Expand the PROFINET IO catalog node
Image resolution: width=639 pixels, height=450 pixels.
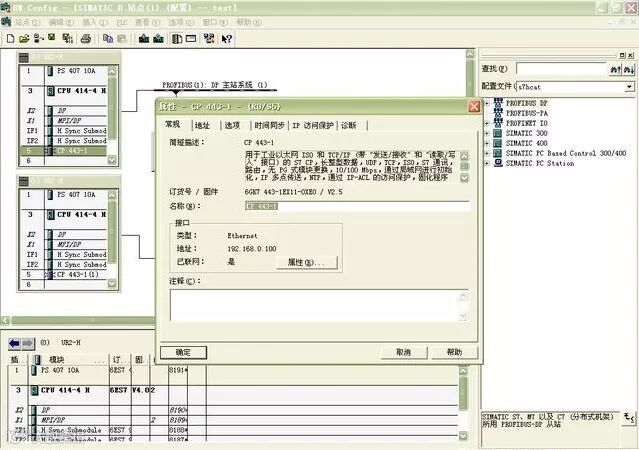click(487, 123)
